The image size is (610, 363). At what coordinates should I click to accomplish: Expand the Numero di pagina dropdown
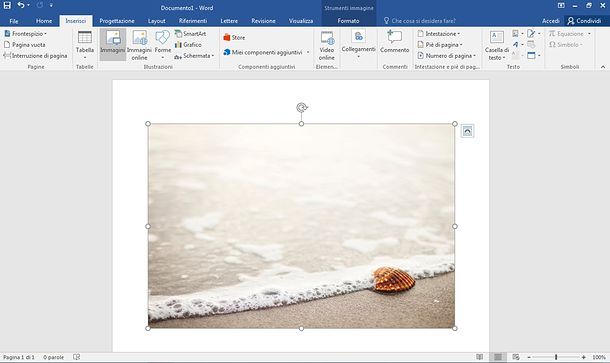(446, 56)
